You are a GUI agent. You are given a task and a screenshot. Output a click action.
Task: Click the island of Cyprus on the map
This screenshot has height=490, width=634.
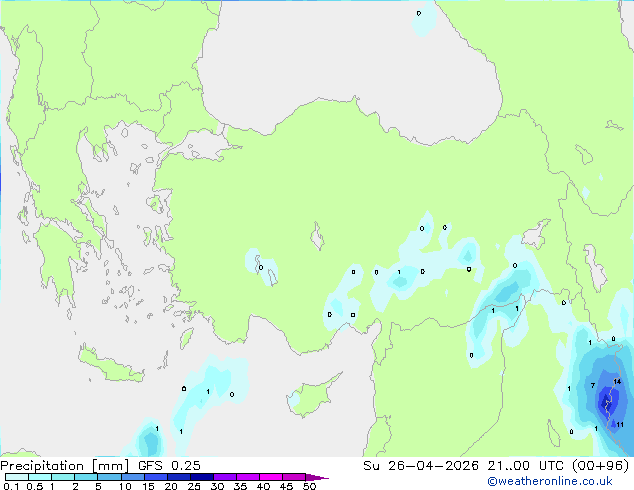[311, 396]
